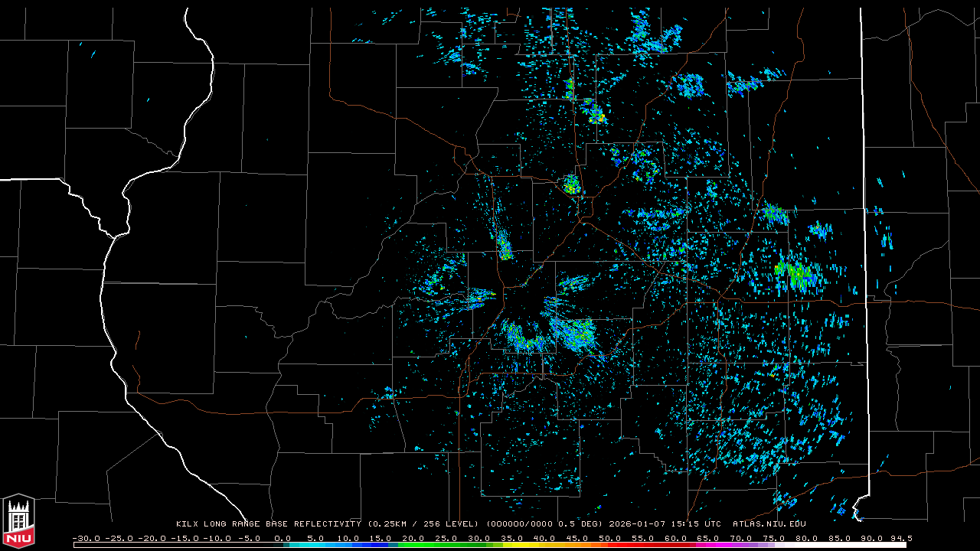This screenshot has width=980, height=551.
Task: Click the 2026-01-07 15:15 UTC timestamp
Action: click(x=665, y=524)
